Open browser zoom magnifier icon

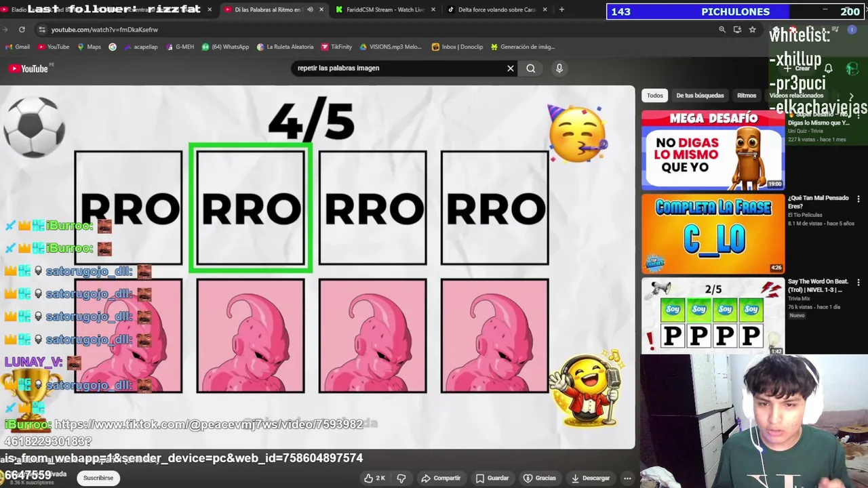point(722,30)
